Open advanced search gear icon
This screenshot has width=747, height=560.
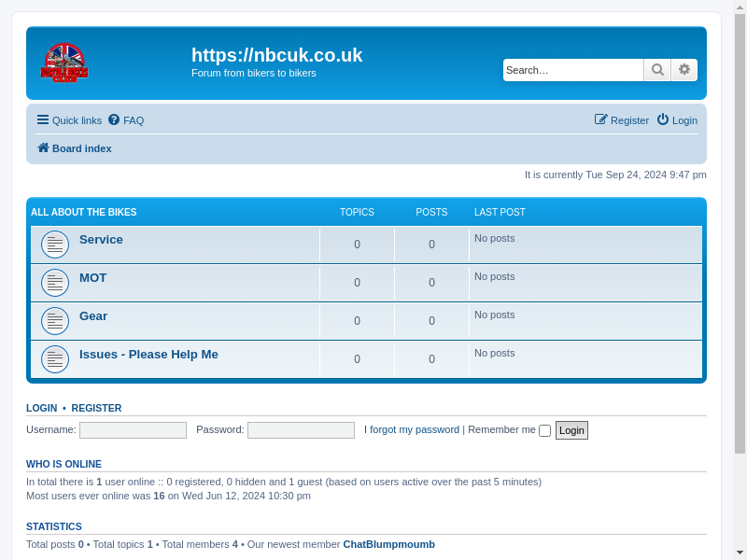pyautogui.click(x=684, y=70)
